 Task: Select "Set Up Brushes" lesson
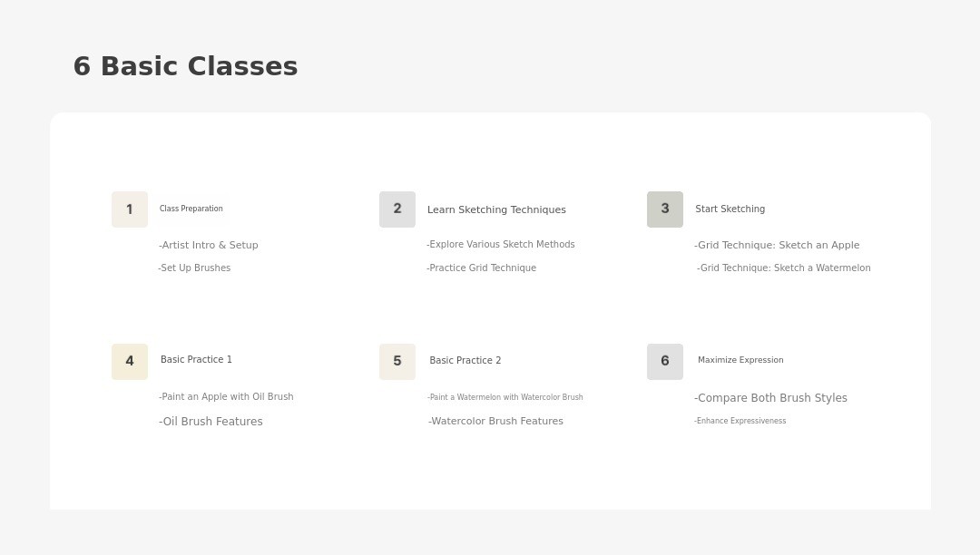[194, 268]
